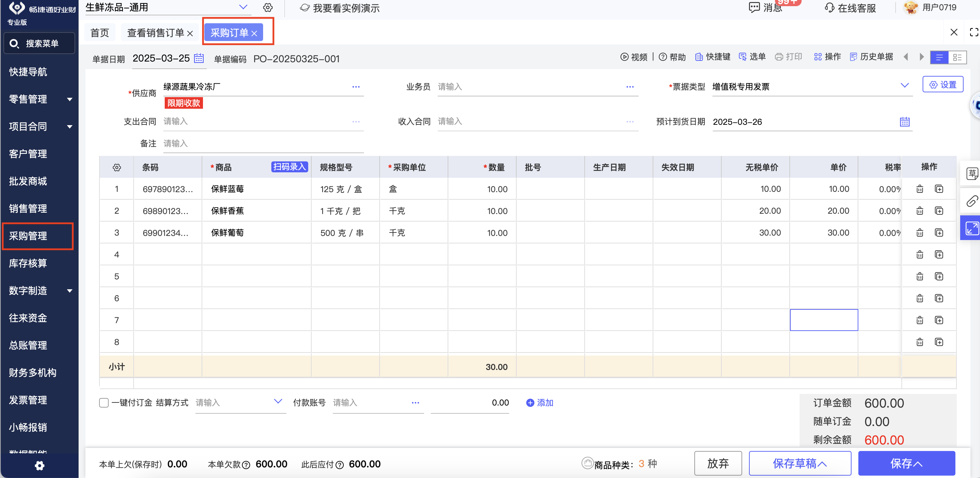Click the calendar icon beside 单据日期
This screenshot has width=980, height=478.
click(x=199, y=58)
